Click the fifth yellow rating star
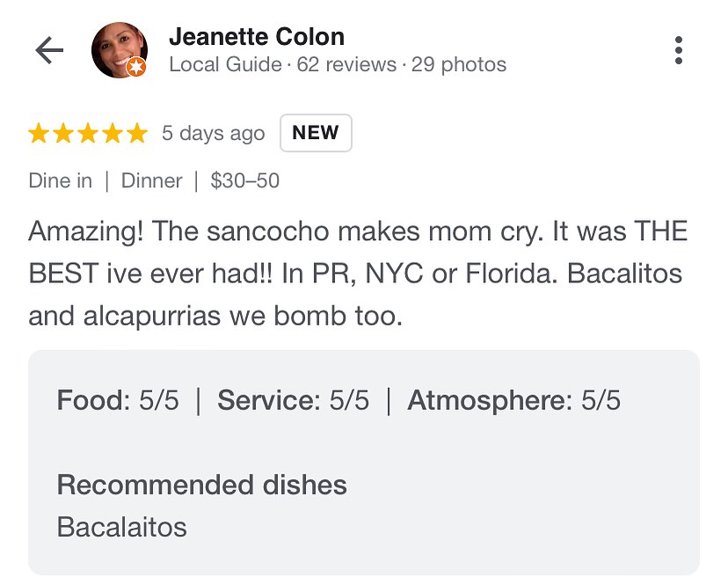This screenshot has height=585, width=728. click(x=137, y=134)
